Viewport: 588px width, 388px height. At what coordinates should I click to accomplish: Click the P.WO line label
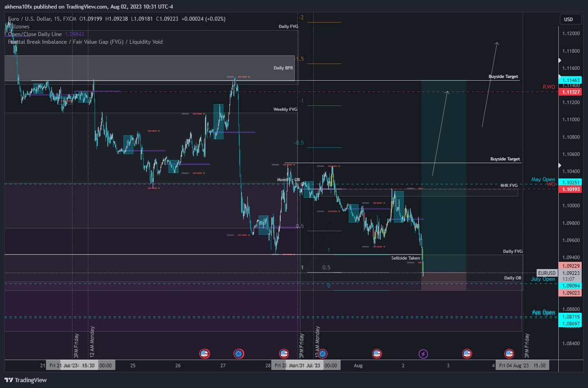tap(549, 87)
